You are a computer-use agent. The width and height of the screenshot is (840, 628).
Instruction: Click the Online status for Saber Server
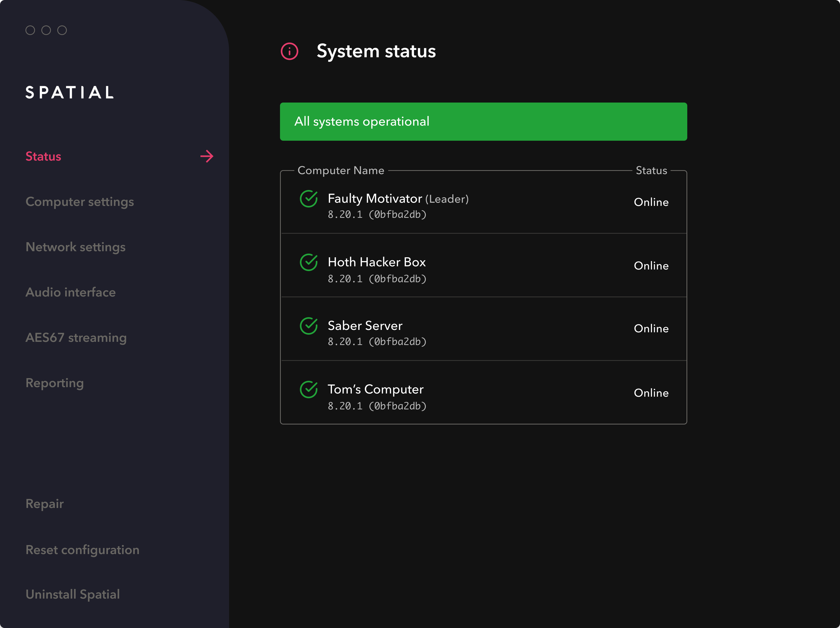(651, 328)
